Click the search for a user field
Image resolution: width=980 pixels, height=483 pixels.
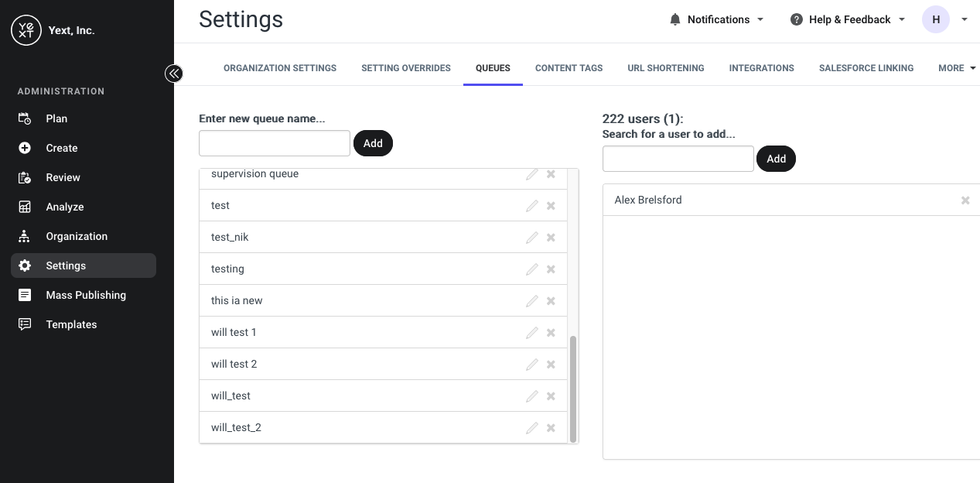tap(678, 159)
